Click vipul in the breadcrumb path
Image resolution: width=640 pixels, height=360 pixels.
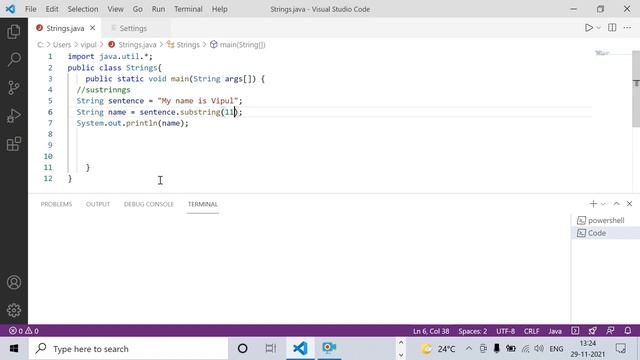coord(89,44)
